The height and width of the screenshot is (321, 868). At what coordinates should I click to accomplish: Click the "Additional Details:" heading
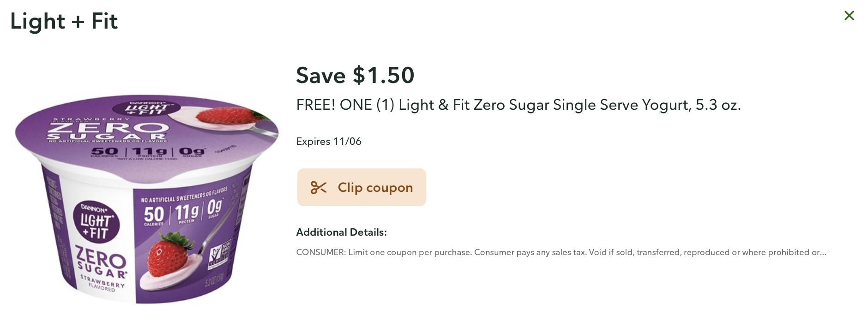(x=341, y=232)
